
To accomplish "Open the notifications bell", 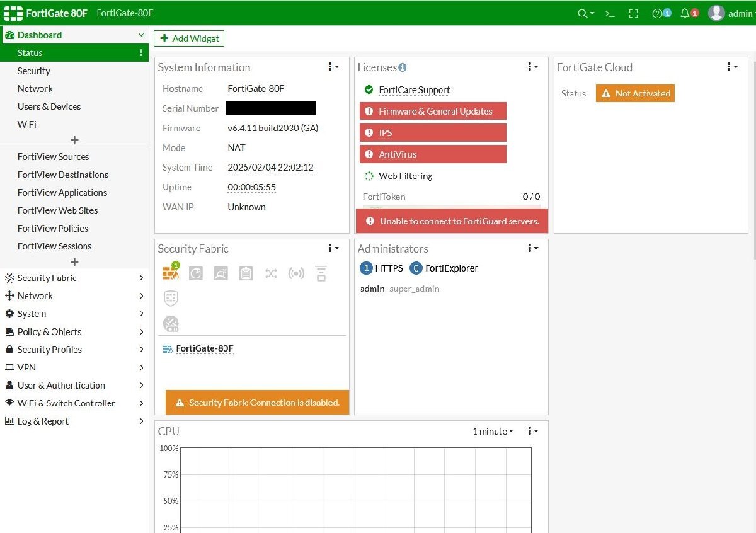I will pos(689,13).
